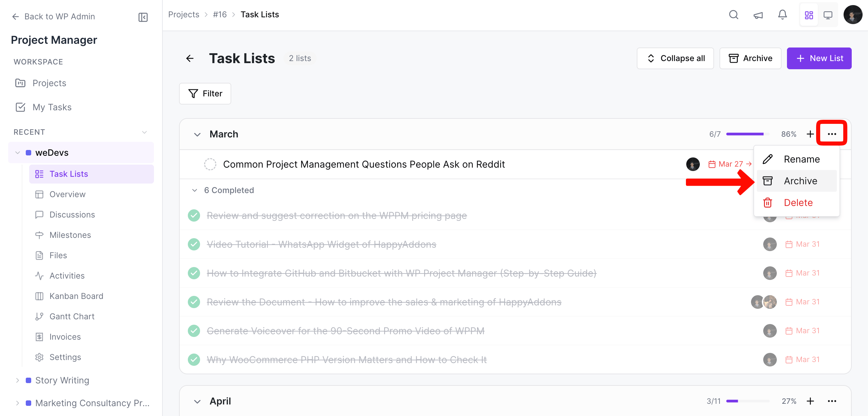868x416 pixels.
Task: Open the search icon in the top bar
Action: 733,15
